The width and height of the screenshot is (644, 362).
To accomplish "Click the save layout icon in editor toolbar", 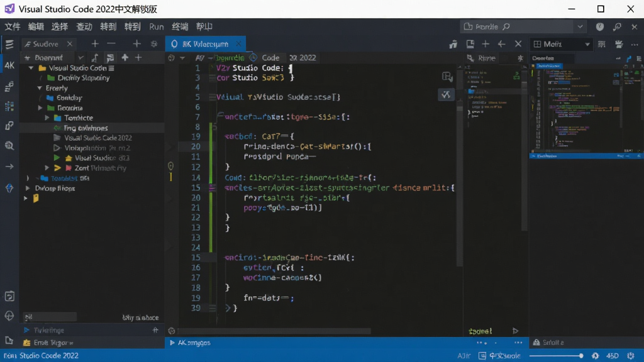I will tap(470, 44).
